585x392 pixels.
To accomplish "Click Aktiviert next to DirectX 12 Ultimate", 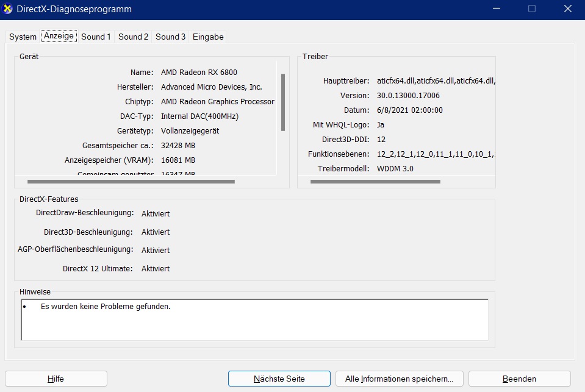I will tap(156, 268).
